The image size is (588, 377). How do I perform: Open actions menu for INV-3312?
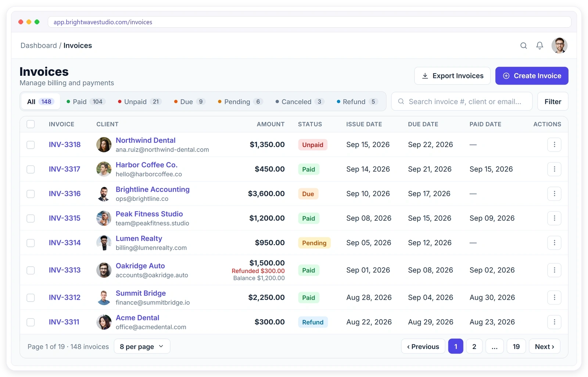coord(554,298)
